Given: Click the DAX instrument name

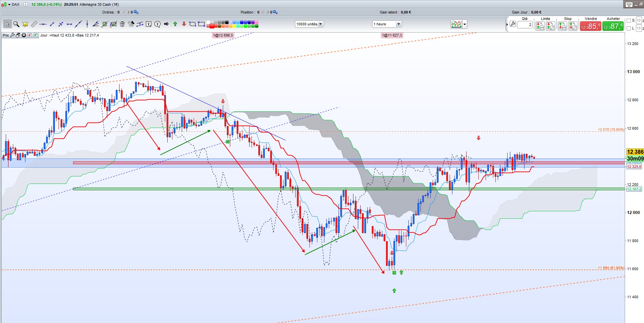Looking at the screenshot, I should coord(16,4).
